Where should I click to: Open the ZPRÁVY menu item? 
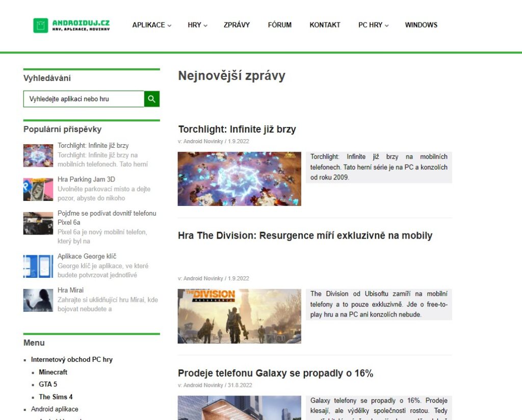[237, 25]
